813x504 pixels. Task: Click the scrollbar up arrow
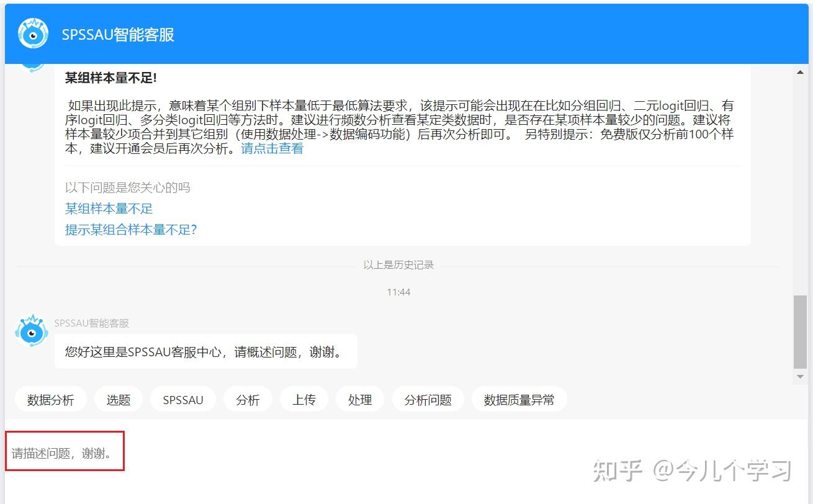tap(799, 73)
